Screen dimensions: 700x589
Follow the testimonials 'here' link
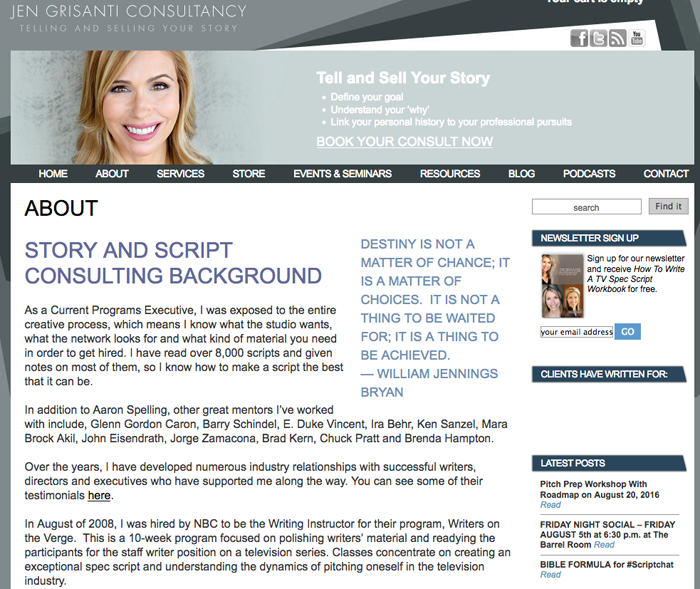pos(99,495)
